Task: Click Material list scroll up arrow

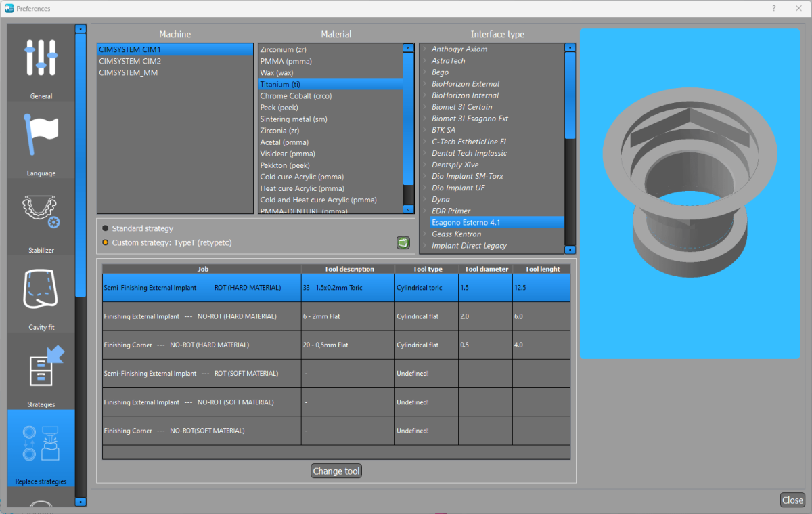Action: point(408,48)
